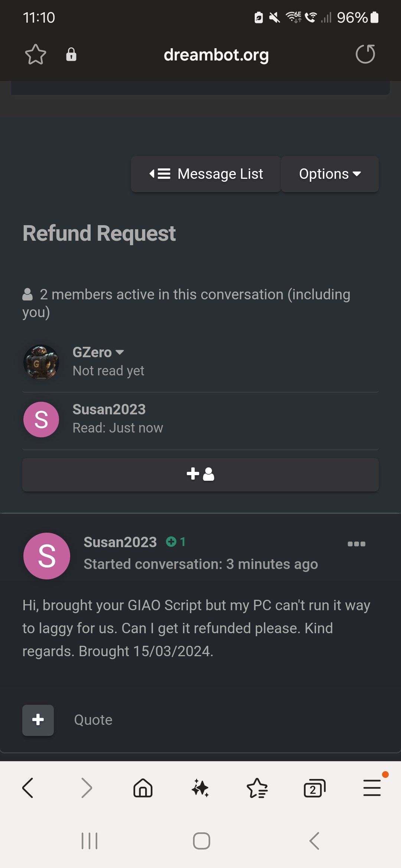Go back with the browser back arrow
Viewport: 401px width, 868px height.
tap(28, 788)
